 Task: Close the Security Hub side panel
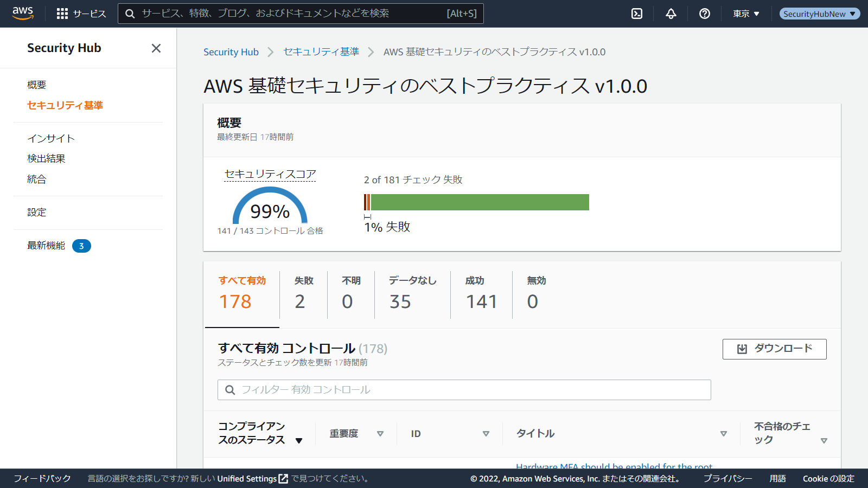156,48
